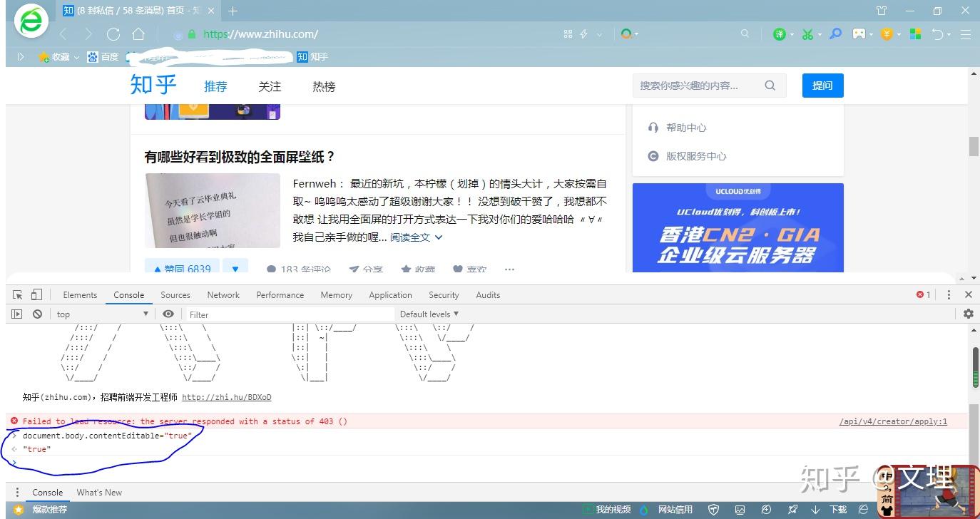
Task: Open the dropdown arrow next to lightning icon
Action: 599,34
